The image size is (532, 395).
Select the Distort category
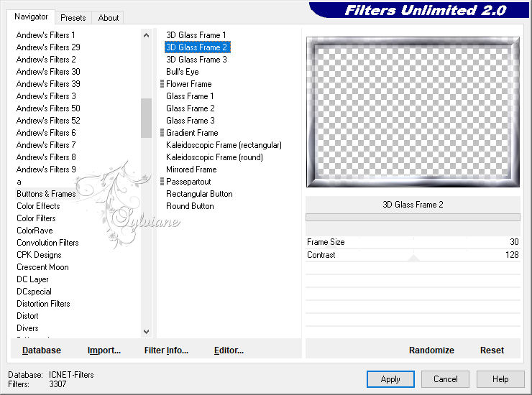[x=27, y=316]
